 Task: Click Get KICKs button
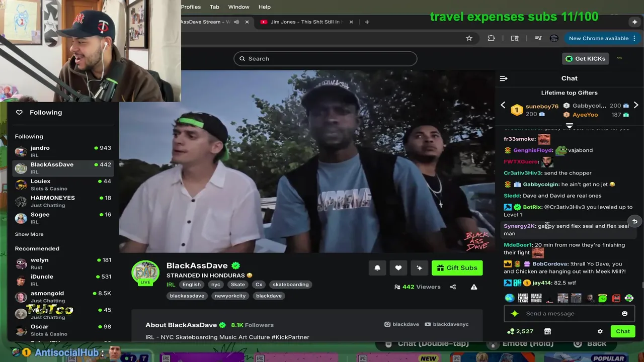tap(585, 59)
